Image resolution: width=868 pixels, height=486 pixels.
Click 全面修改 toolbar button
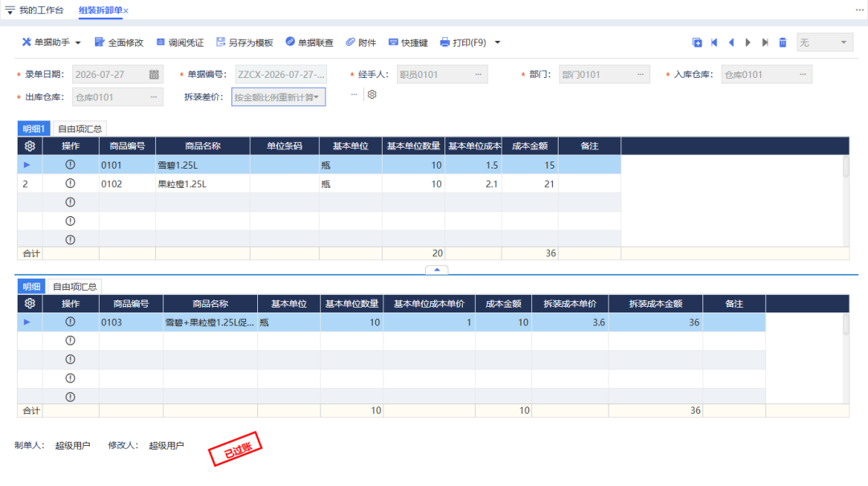(119, 43)
